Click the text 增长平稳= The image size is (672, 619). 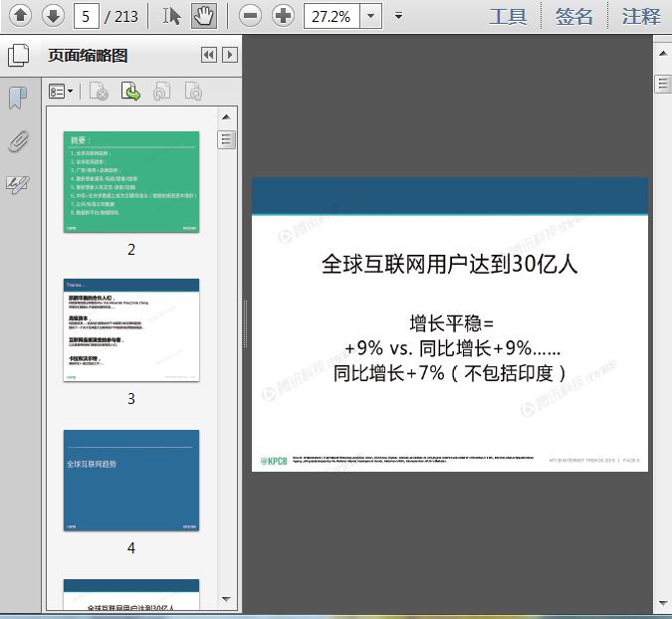tap(451, 323)
